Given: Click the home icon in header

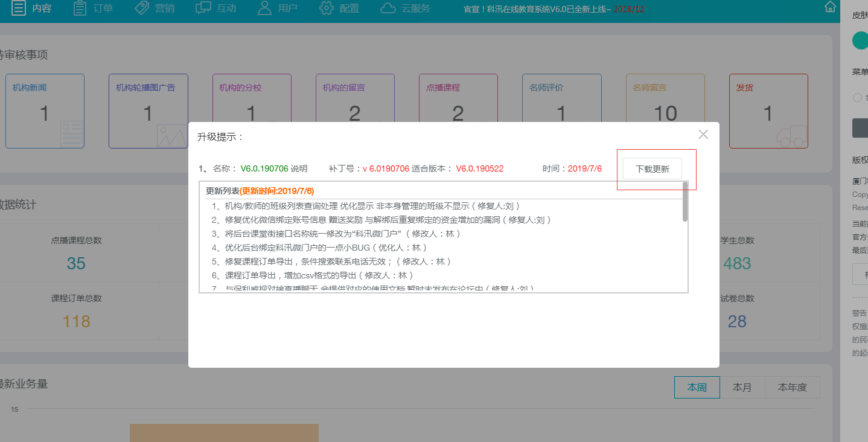Looking at the screenshot, I should (831, 7).
